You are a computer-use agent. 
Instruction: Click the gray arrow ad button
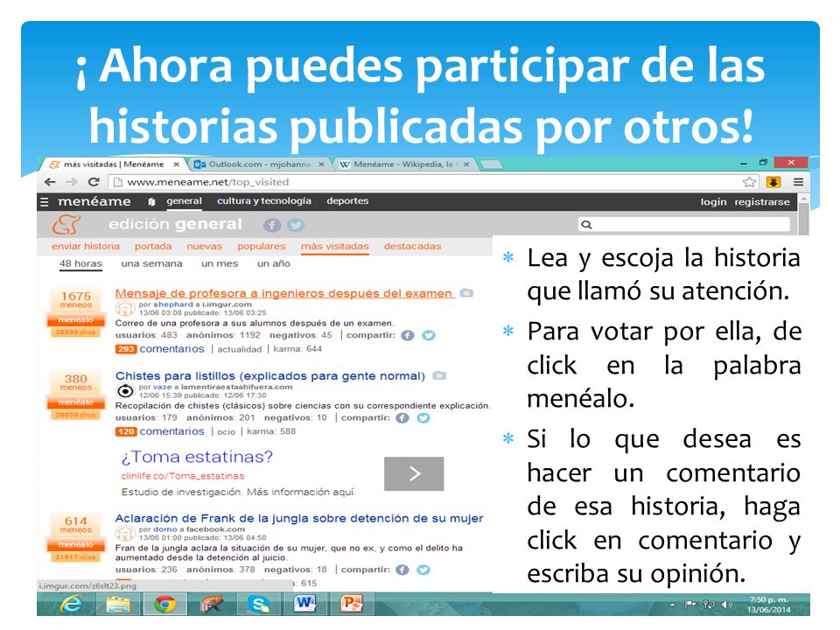pyautogui.click(x=414, y=473)
